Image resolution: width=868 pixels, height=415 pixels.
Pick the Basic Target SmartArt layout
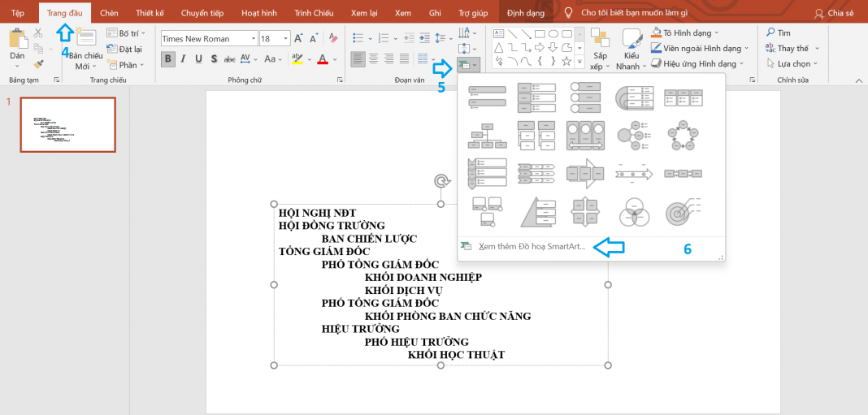click(683, 212)
